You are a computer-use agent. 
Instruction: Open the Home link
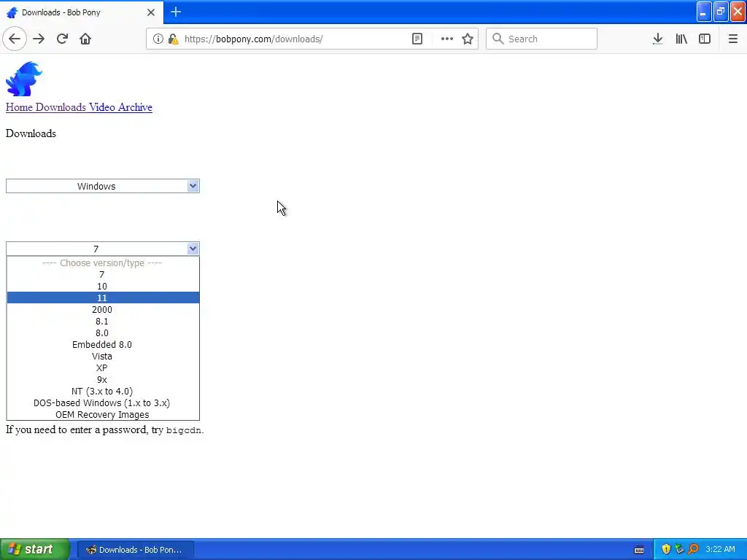[19, 107]
